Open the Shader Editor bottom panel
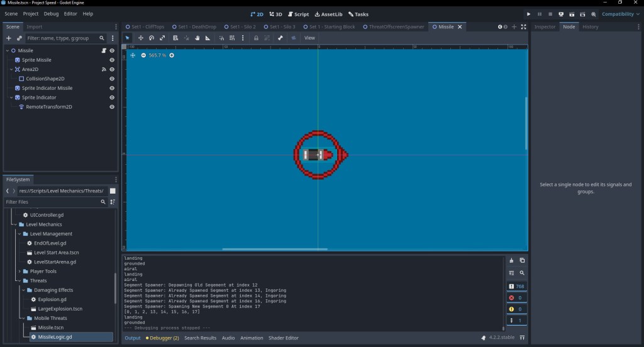 pyautogui.click(x=284, y=338)
